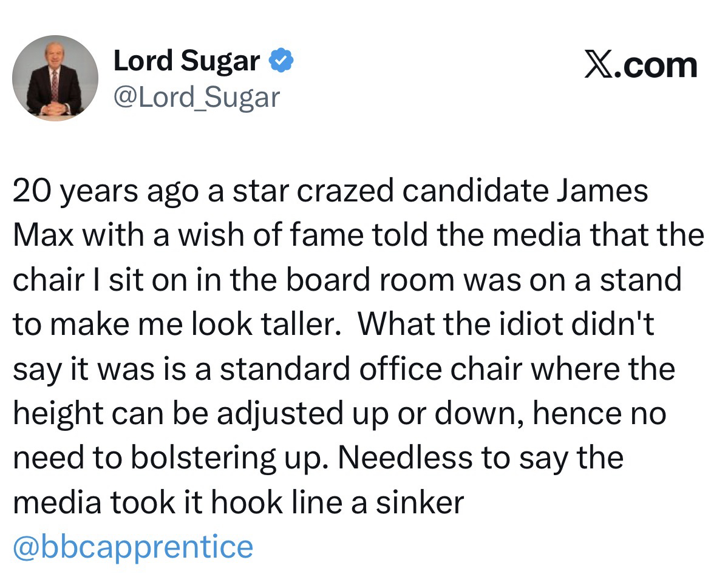Click the word "Needless" in the tweet
The image size is (728, 574).
(404, 459)
